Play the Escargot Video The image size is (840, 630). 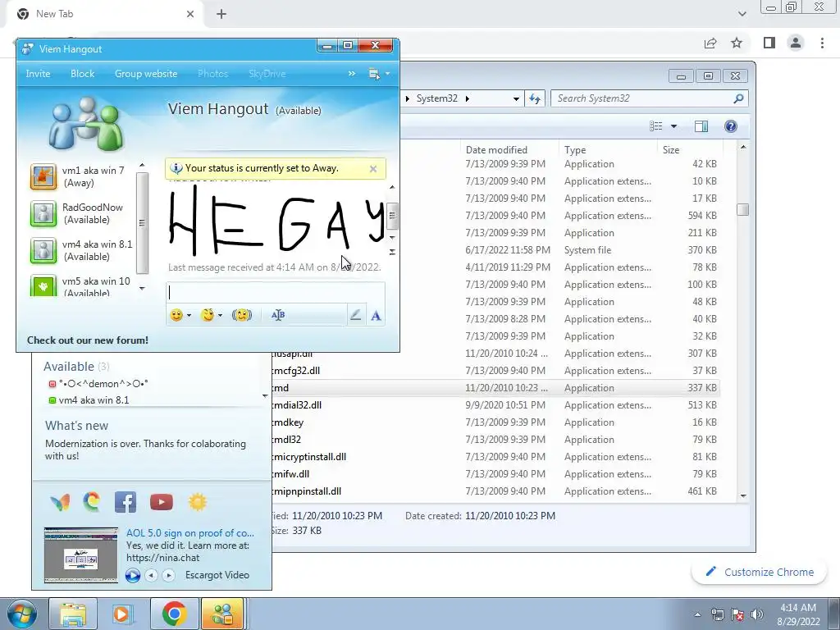pyautogui.click(x=133, y=575)
